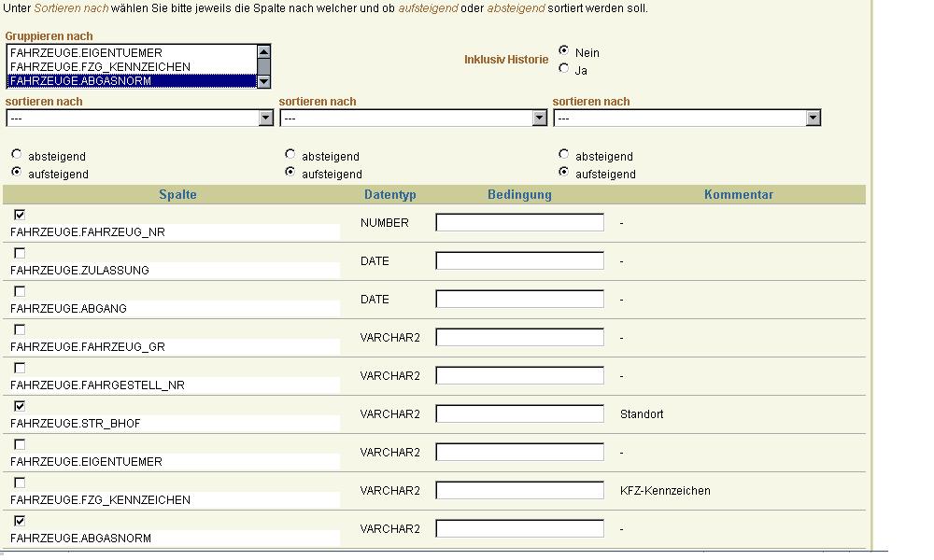Screen dimensions: 934x560
Task: Check the FAHRZEUGE.ZULASSUNG column checkbox
Action: [20, 254]
